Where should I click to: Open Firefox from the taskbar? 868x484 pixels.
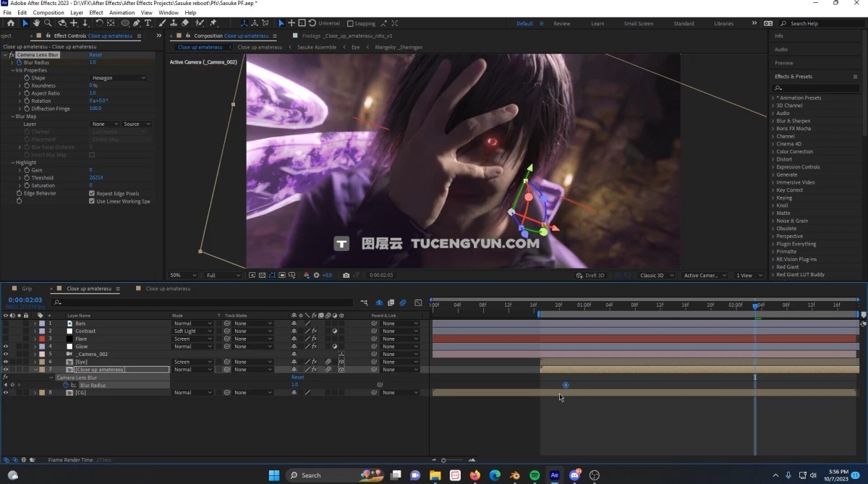[x=475, y=475]
